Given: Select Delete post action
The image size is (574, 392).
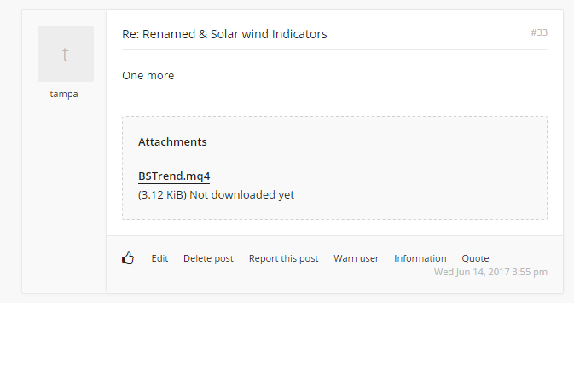Looking at the screenshot, I should coord(208,258).
